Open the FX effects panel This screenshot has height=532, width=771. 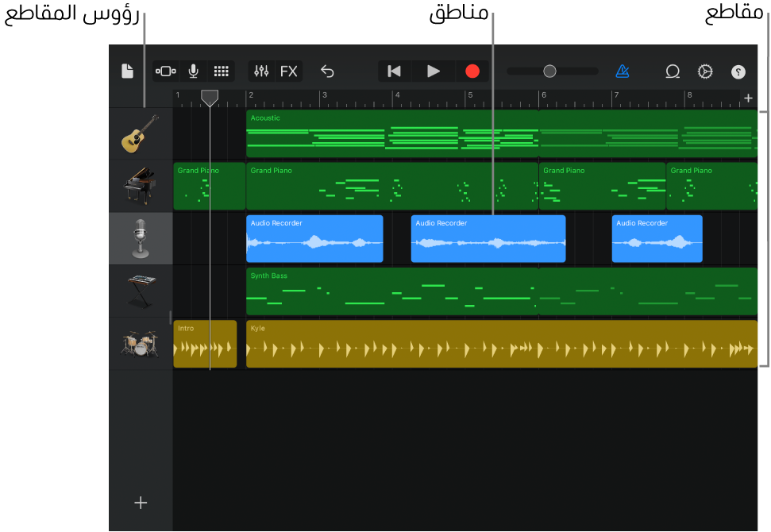[289, 71]
